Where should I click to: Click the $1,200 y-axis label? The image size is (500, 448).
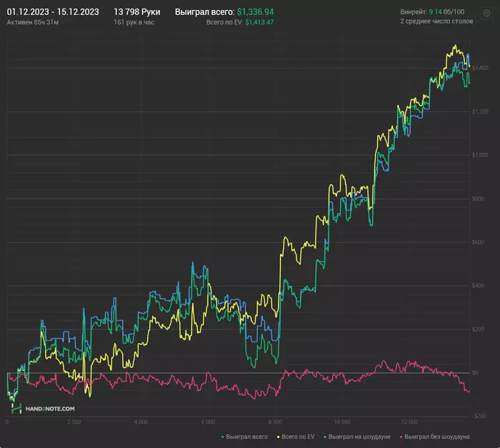click(x=480, y=111)
